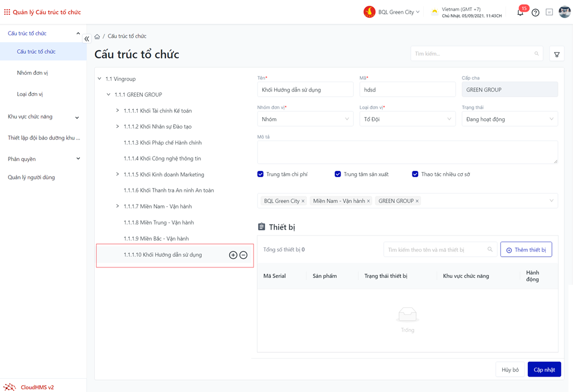Image resolution: width=573 pixels, height=392 pixels.
Task: Open the Trạng thái dropdown
Action: [x=510, y=119]
